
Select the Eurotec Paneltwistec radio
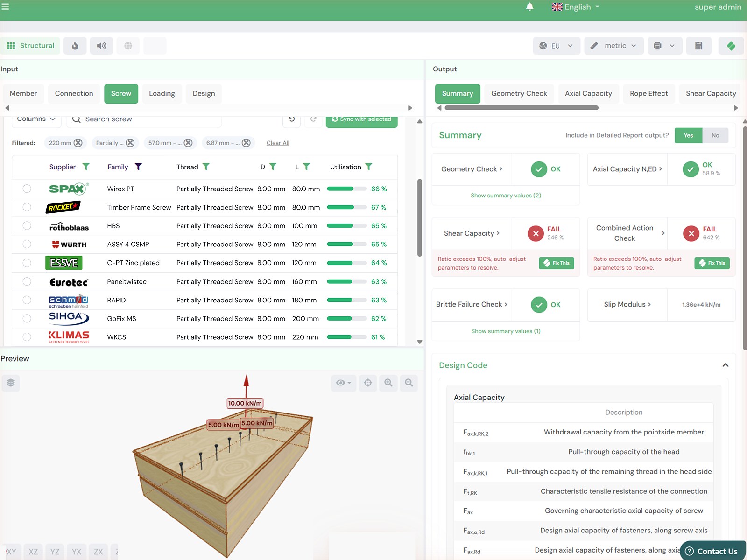point(27,281)
